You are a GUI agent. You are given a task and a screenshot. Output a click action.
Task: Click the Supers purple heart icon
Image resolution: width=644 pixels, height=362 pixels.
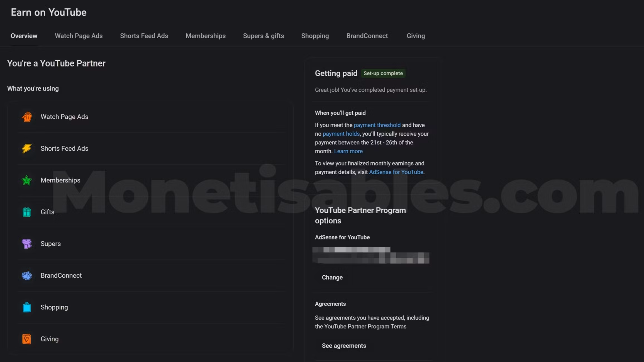point(27,244)
